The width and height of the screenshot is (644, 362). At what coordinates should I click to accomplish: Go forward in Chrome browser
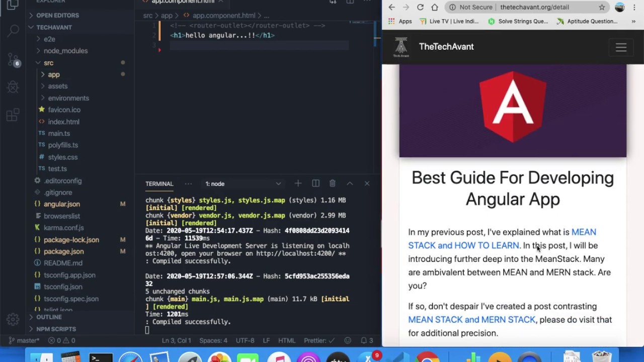click(406, 7)
